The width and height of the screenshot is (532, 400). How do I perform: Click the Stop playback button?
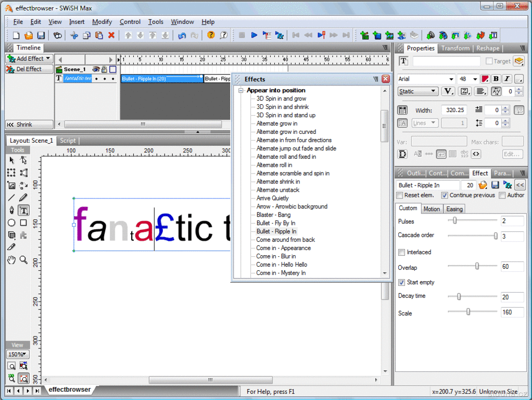pos(242,35)
